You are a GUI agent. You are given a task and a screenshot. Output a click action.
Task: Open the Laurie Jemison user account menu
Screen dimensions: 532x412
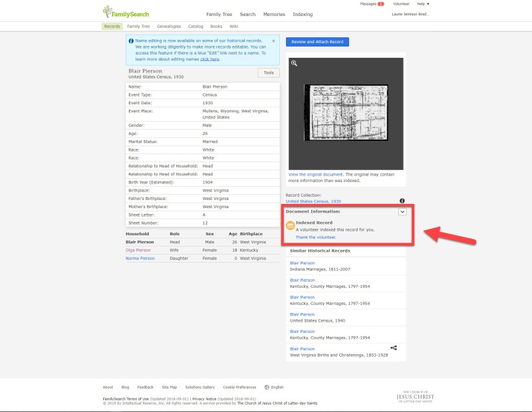[410, 14]
